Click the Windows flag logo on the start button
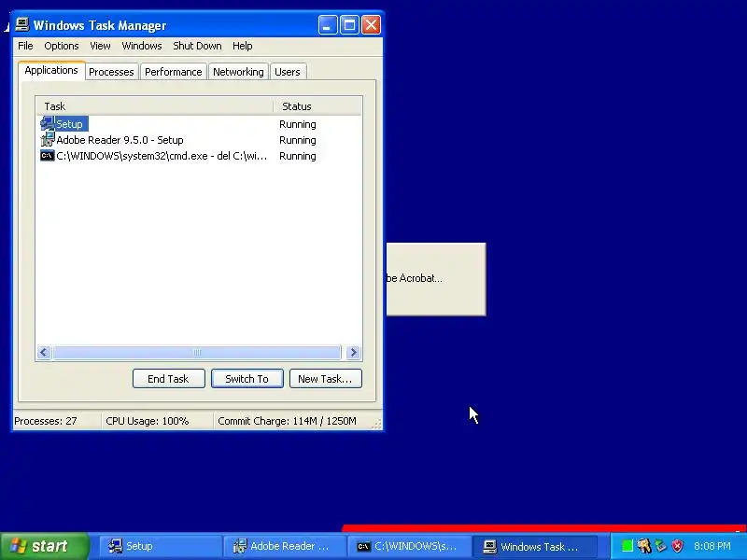This screenshot has width=747, height=560. click(x=18, y=546)
